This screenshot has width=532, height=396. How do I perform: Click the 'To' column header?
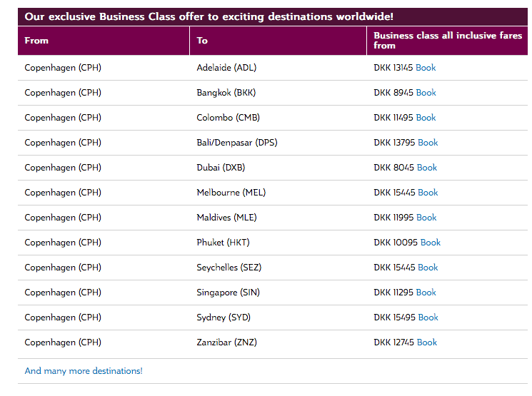click(202, 41)
